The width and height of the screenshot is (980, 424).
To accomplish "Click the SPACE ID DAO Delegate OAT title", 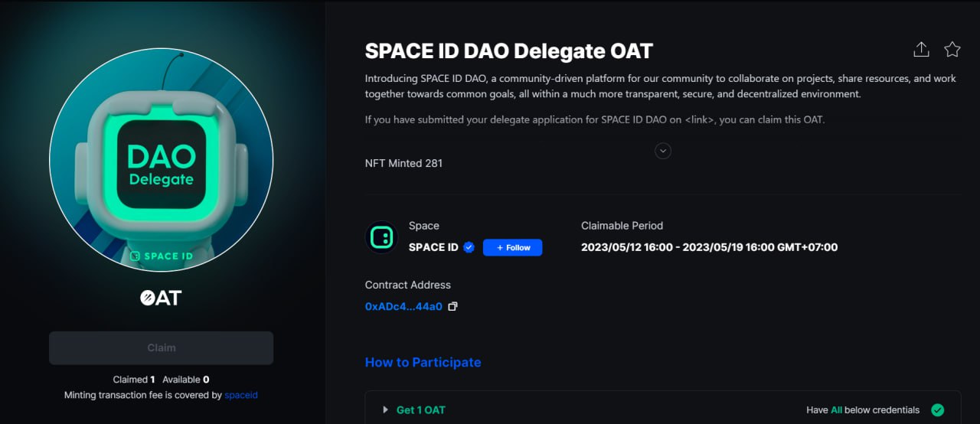I will [x=508, y=51].
